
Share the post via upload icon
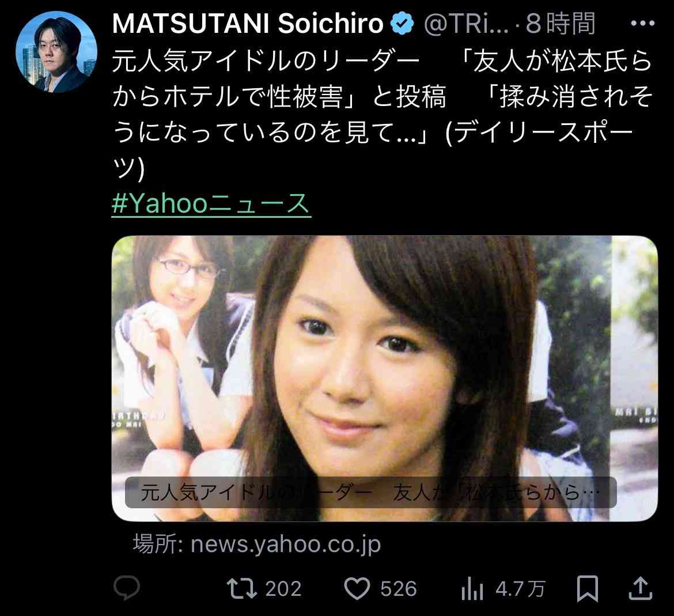point(641,588)
